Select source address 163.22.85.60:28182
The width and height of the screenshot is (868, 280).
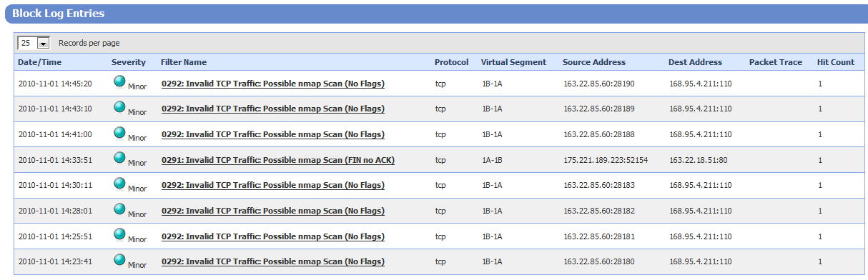(x=599, y=211)
